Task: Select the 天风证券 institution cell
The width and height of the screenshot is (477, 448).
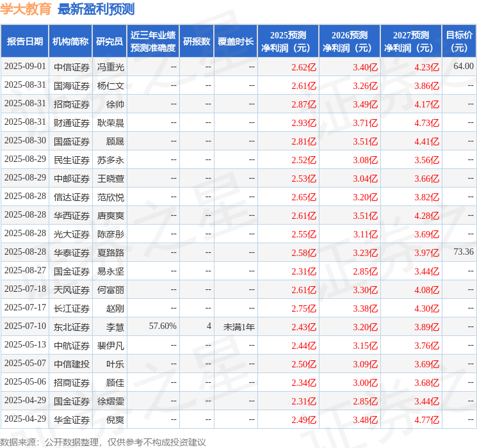Action: (x=72, y=290)
